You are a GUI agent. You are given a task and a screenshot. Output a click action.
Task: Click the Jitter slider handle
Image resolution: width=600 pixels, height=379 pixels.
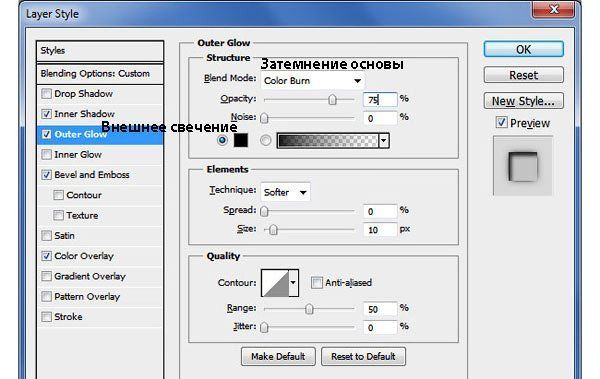[x=264, y=328]
